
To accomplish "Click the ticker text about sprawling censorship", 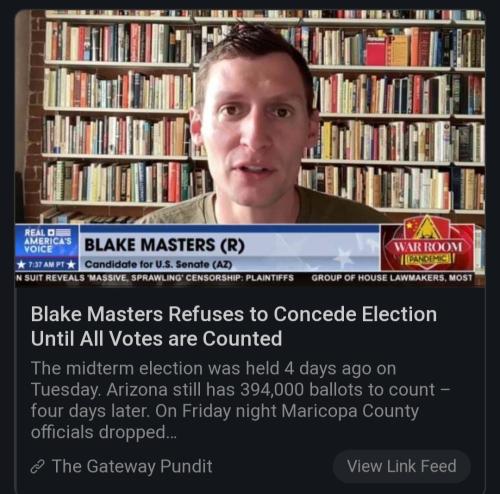I will click(x=155, y=278).
